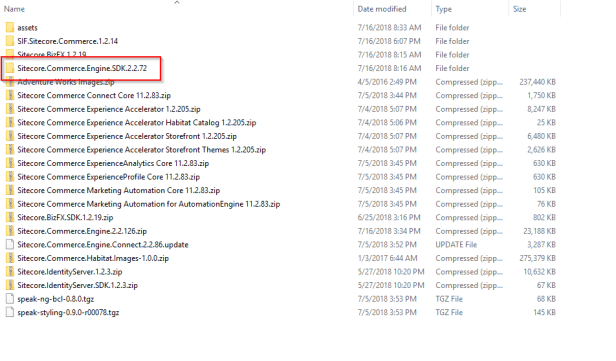Click the 1/3/2017 6:44 AM date

click(x=387, y=258)
